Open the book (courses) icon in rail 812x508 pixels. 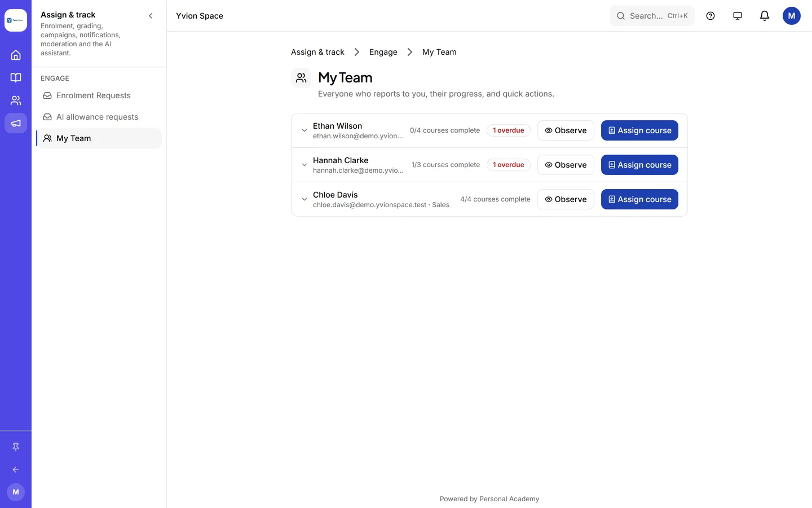[x=16, y=78]
